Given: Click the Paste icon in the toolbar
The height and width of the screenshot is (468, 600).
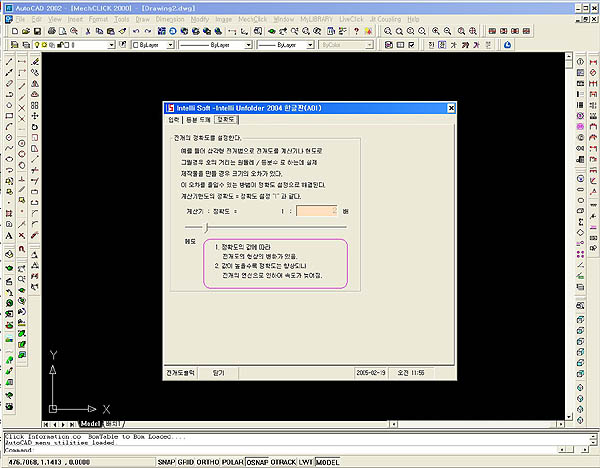Looking at the screenshot, I should pyautogui.click(x=111, y=31).
